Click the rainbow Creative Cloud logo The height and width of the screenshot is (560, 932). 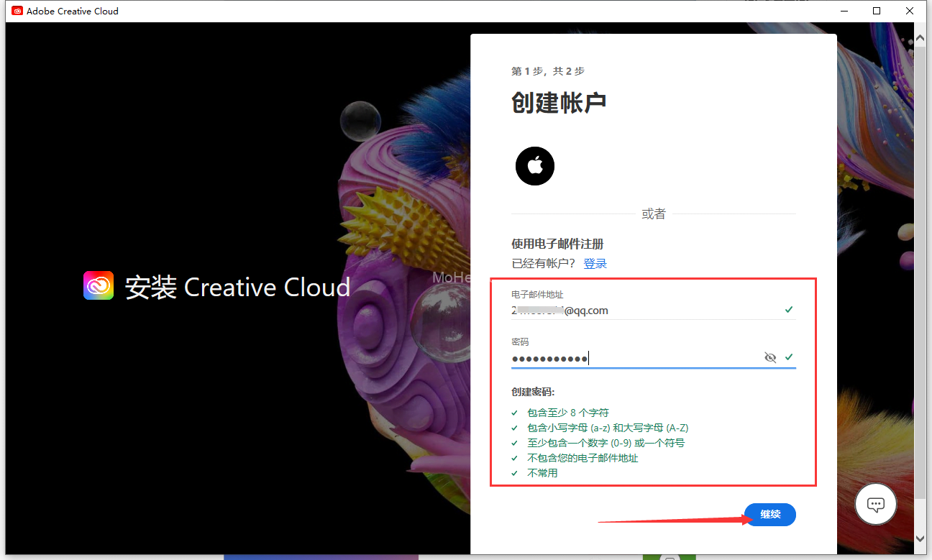[x=99, y=285]
